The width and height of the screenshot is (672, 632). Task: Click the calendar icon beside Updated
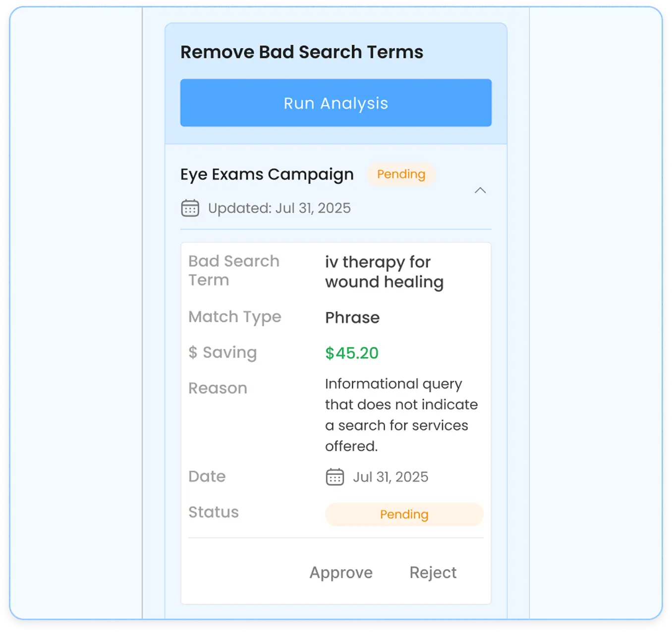point(190,208)
